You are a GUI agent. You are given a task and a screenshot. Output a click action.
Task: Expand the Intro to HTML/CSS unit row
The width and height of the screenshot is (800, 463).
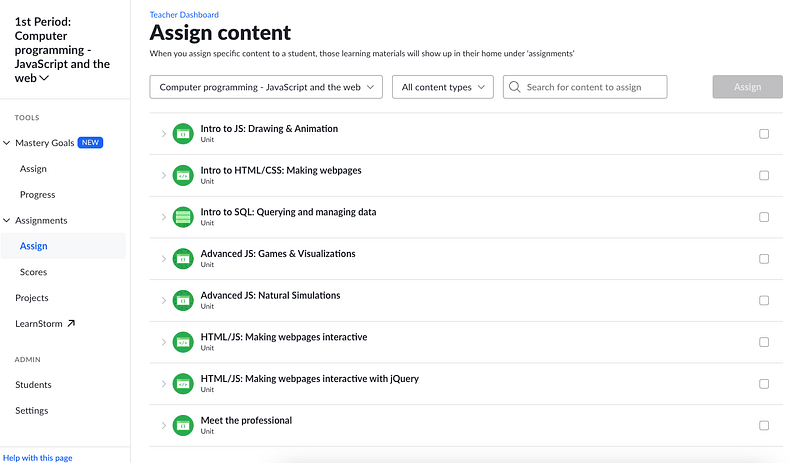(x=164, y=175)
